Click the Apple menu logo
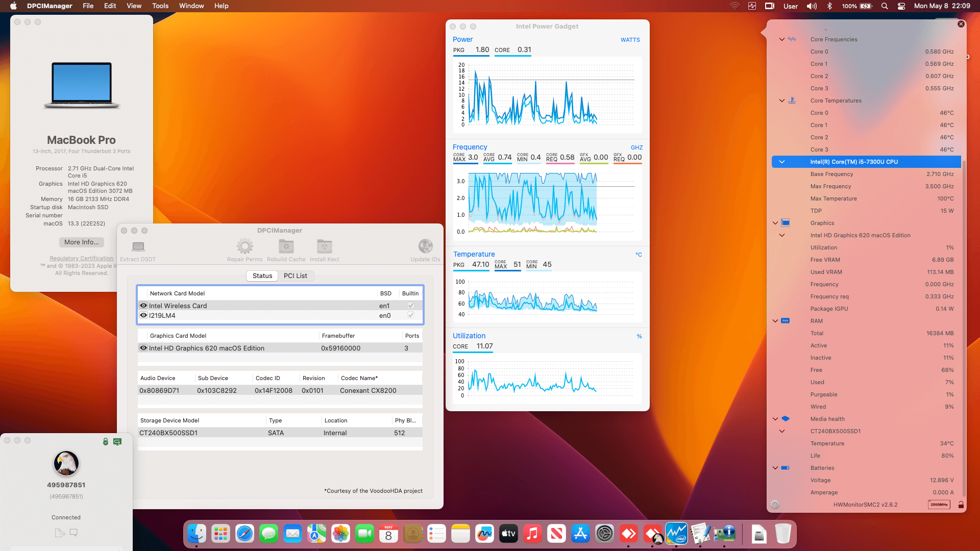This screenshot has width=980, height=551. tap(13, 6)
